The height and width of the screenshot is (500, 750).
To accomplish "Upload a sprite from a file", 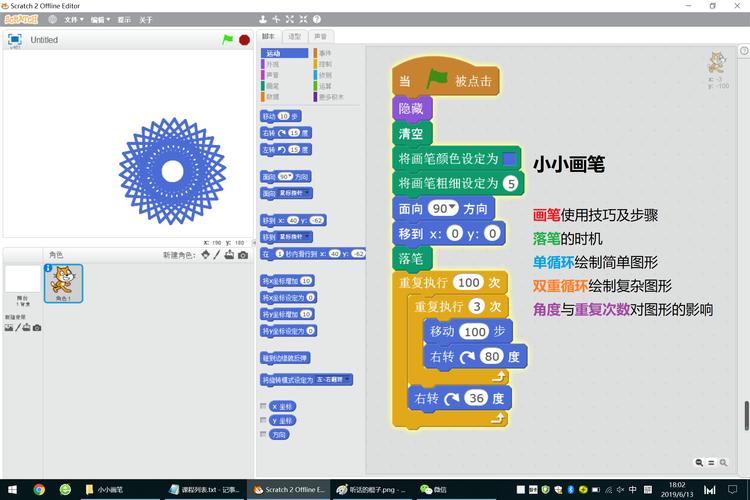I will [230, 255].
